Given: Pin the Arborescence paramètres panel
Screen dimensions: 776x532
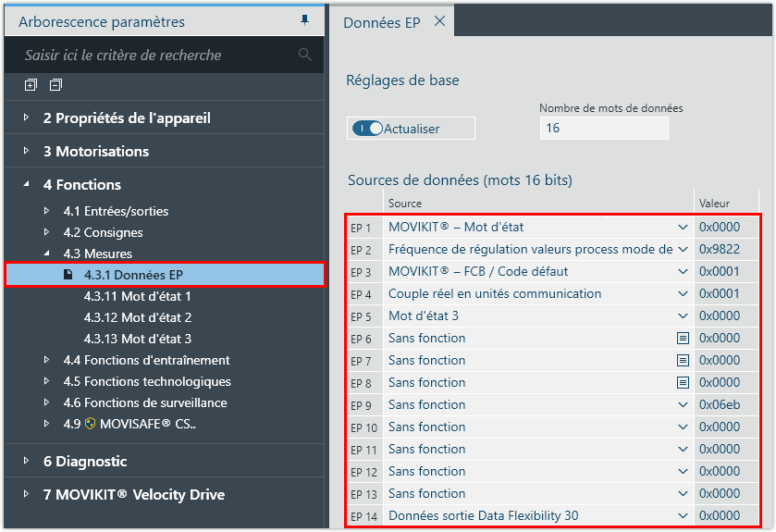Looking at the screenshot, I should point(305,20).
